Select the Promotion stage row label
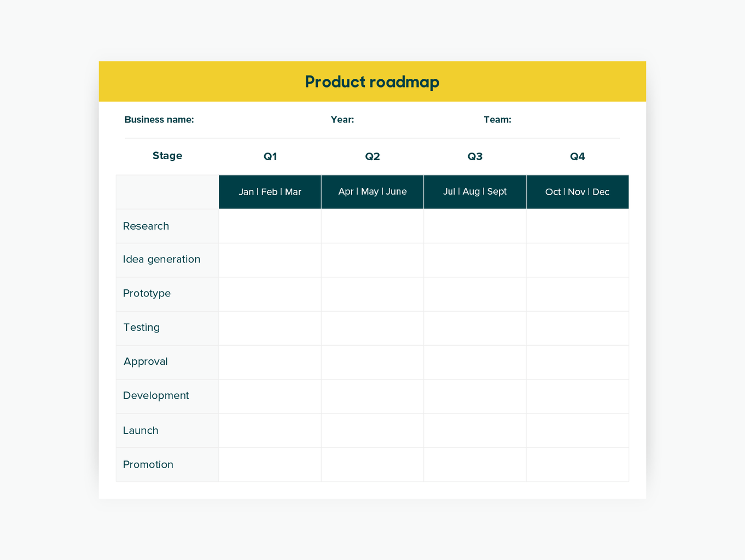The height and width of the screenshot is (560, 745). (x=148, y=465)
